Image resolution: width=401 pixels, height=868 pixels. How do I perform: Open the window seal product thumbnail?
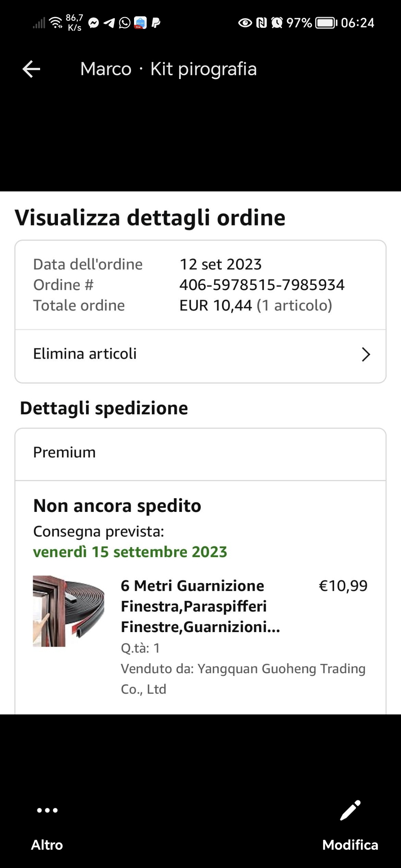tap(68, 611)
